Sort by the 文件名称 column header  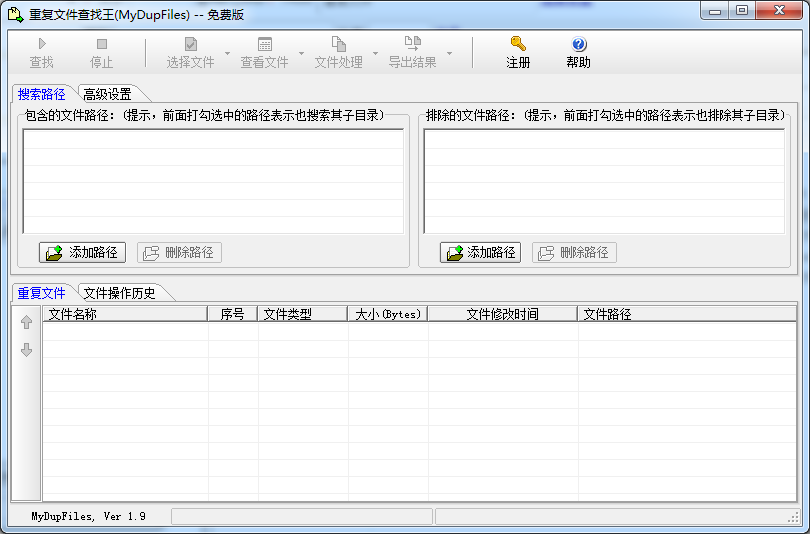coord(125,314)
